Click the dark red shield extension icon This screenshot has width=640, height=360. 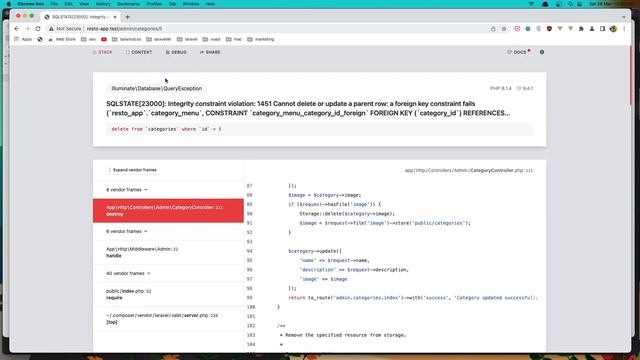[x=549, y=29]
